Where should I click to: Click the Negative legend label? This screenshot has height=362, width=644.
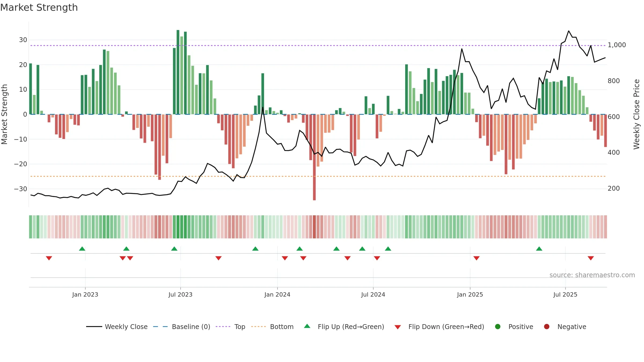coord(572,327)
